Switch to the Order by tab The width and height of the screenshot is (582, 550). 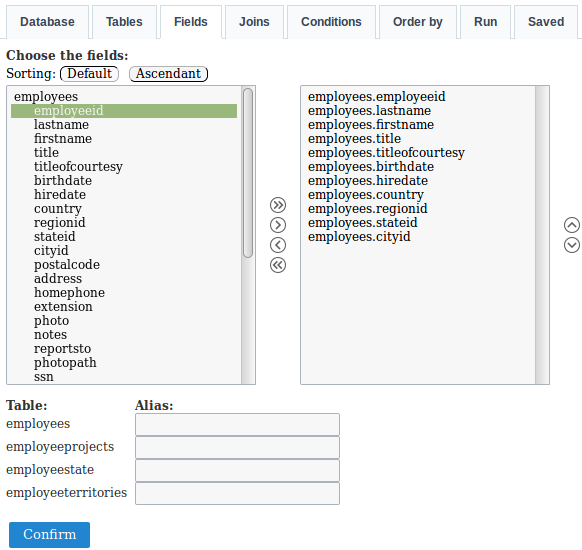pyautogui.click(x=418, y=22)
